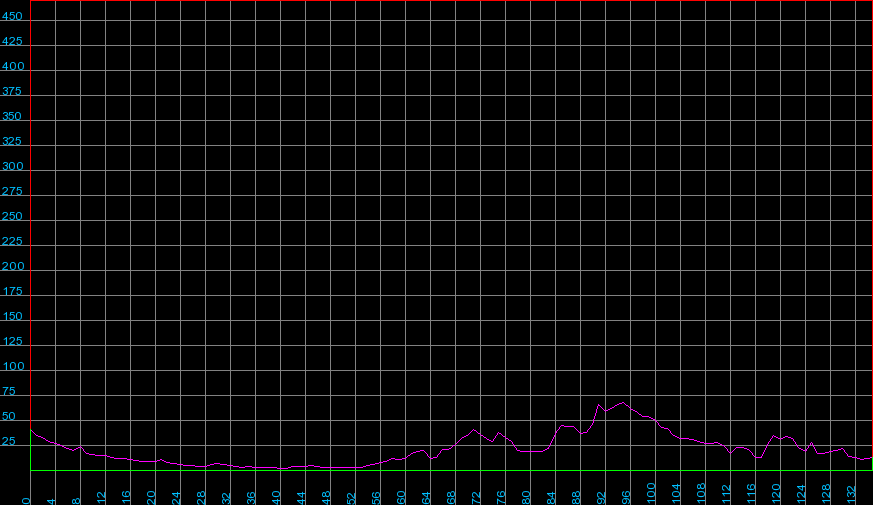The height and width of the screenshot is (505, 873).
Task: Select the 425 vertical axis label
Action: (x=12, y=41)
